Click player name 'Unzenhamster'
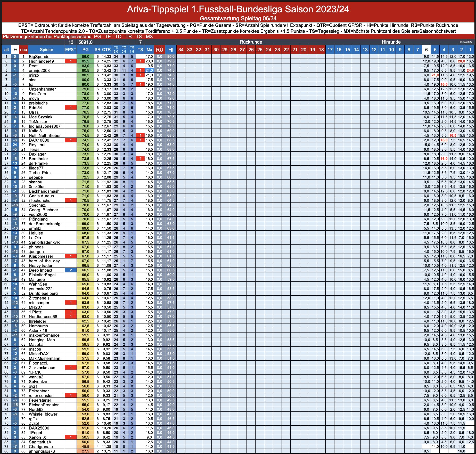 [42, 89]
